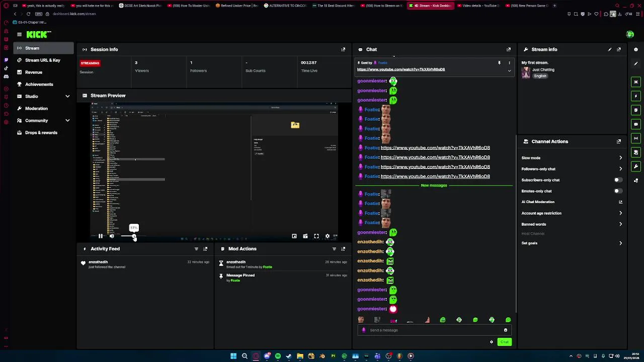The width and height of the screenshot is (644, 362).
Task: Toggle session info broadcast icon in right rail
Action: [636, 138]
